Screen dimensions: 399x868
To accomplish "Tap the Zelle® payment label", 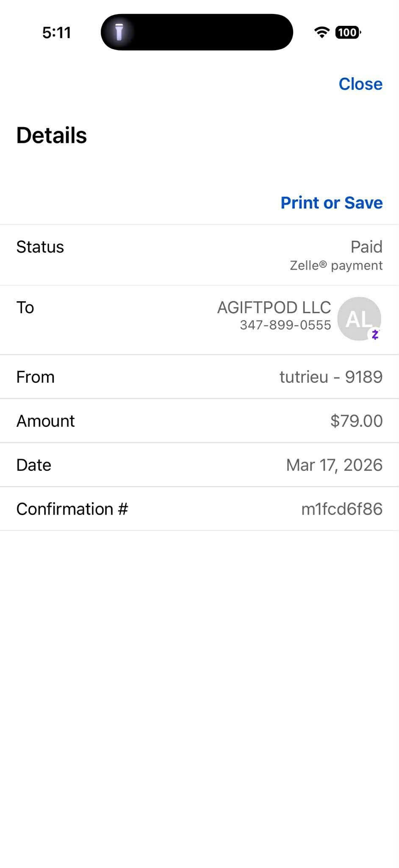I will [336, 265].
